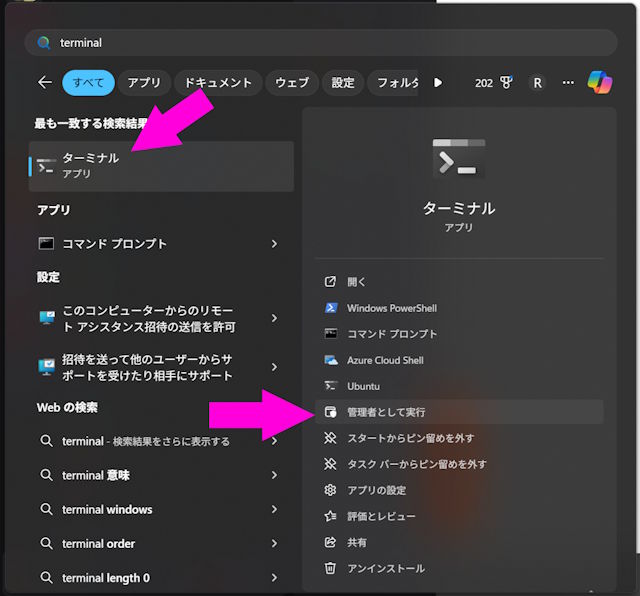Expand the terminal windows suggestion chevron
Viewport: 640px width, 596px height.
[274, 509]
